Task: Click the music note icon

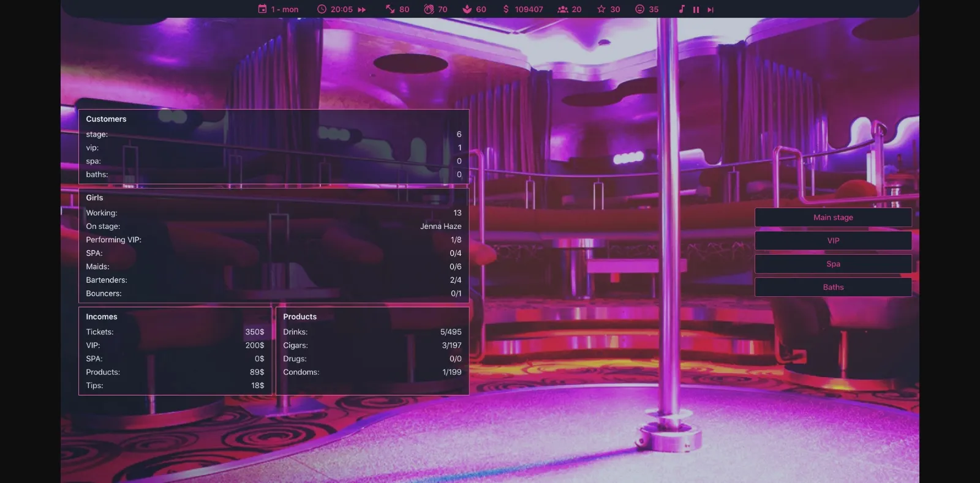Action: pos(682,9)
